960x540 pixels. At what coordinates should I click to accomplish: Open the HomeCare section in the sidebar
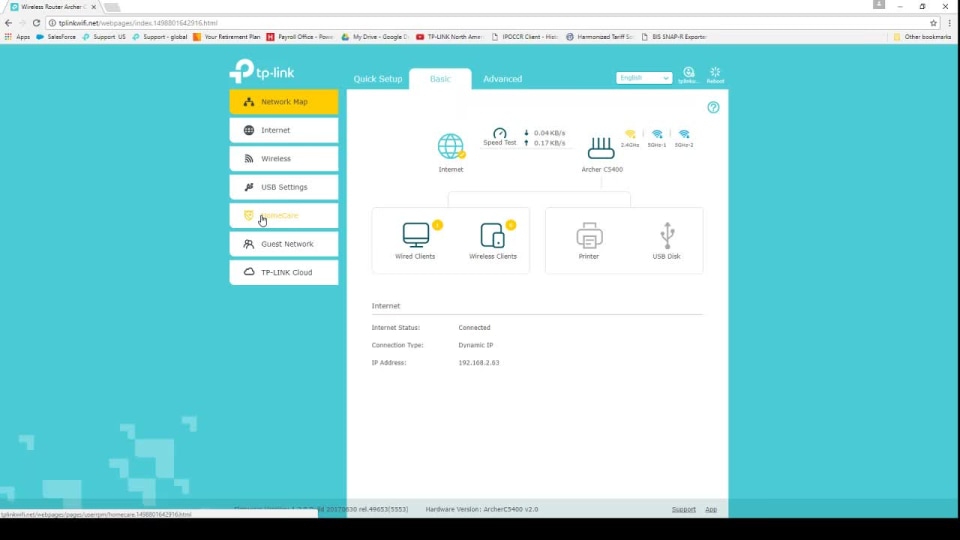tap(283, 216)
